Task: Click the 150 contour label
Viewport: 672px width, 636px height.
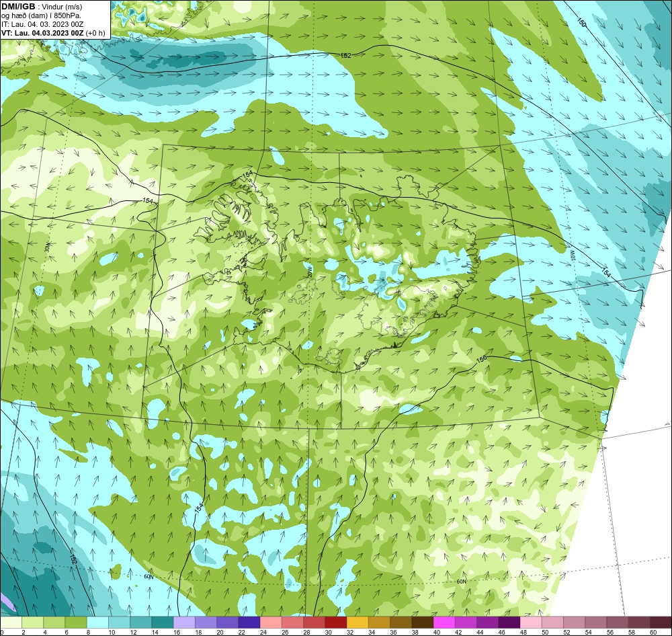Action: (x=581, y=22)
